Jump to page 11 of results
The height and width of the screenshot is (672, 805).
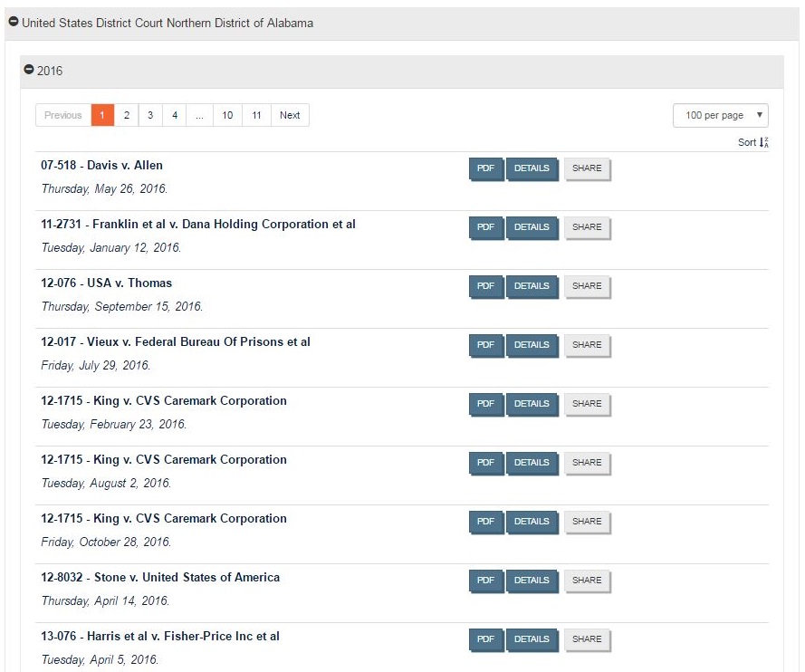tap(257, 115)
